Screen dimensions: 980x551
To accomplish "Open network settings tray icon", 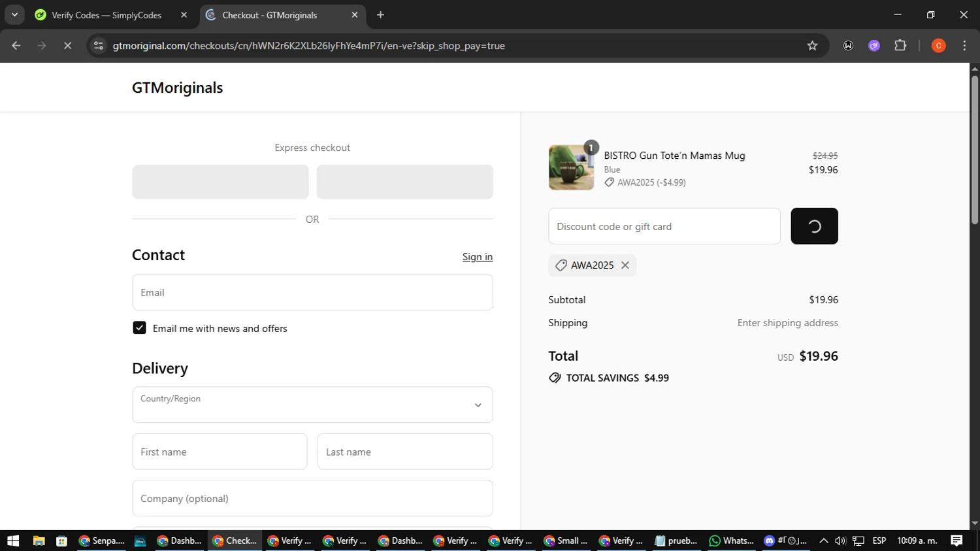I will 858,541.
